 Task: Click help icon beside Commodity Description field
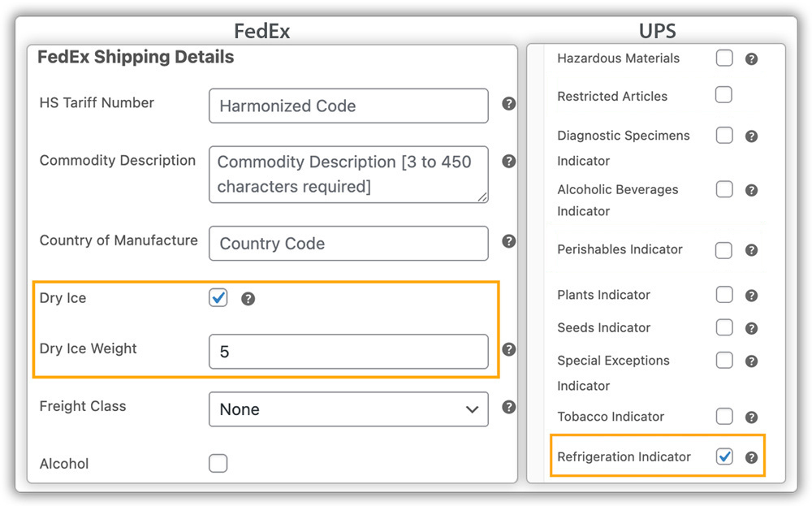[x=508, y=161]
